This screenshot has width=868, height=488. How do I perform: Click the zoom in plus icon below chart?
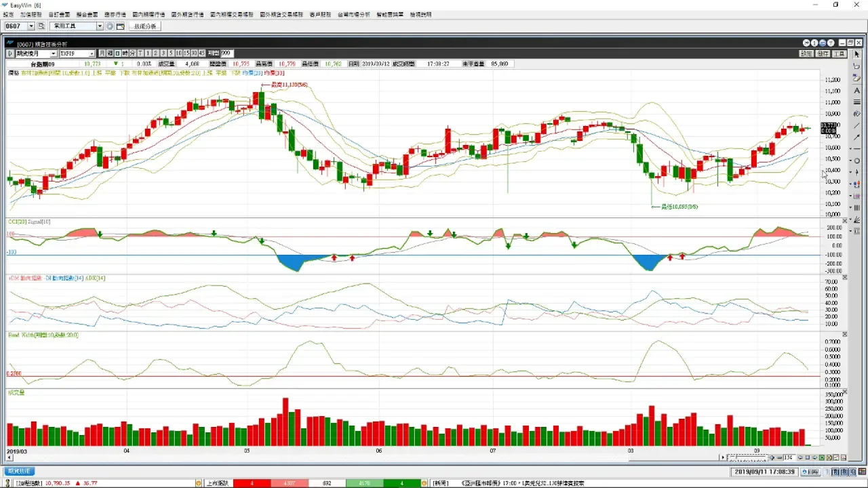[x=772, y=457]
